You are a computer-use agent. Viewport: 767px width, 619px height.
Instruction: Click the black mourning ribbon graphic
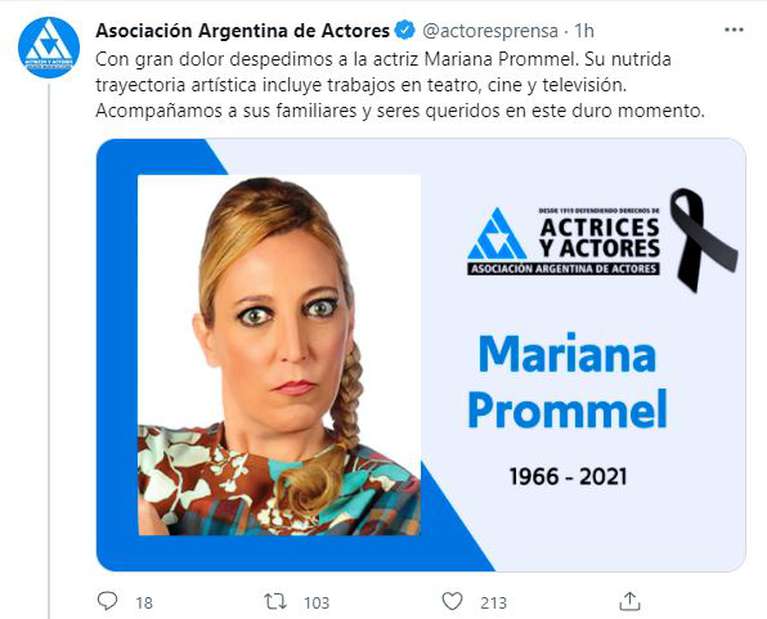702,240
